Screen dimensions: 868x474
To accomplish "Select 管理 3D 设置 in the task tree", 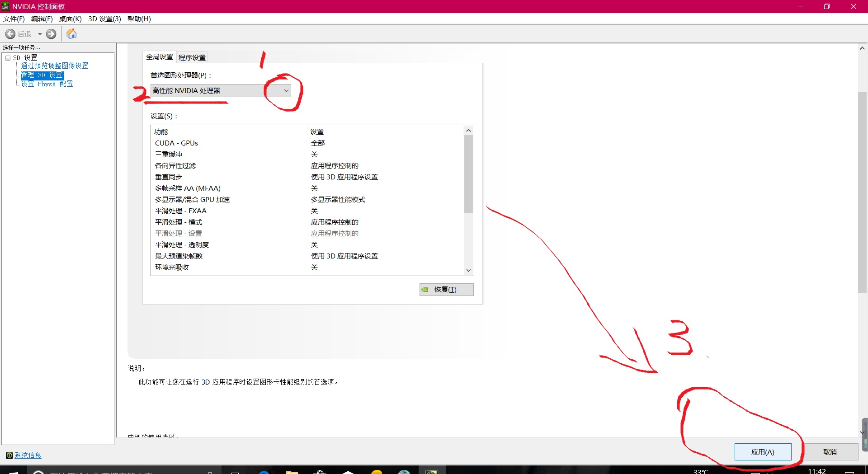I will pos(42,75).
